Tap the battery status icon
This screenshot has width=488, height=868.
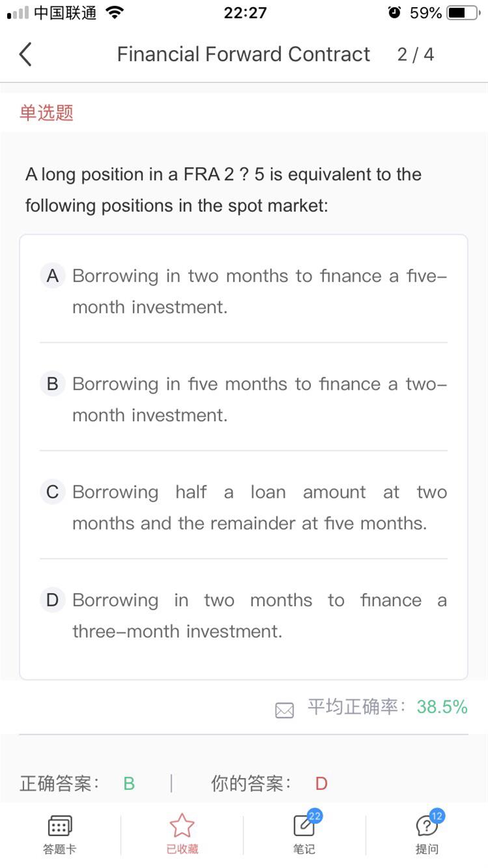(463, 13)
